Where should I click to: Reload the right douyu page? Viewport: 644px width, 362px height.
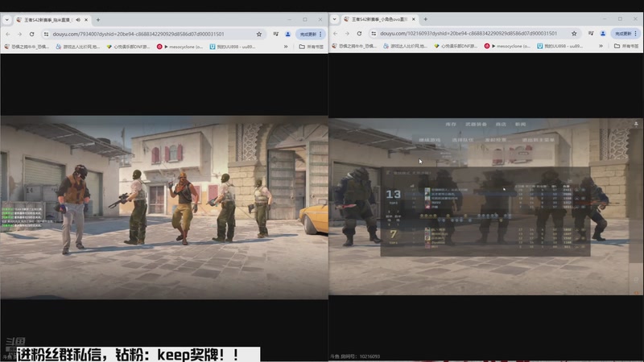359,34
